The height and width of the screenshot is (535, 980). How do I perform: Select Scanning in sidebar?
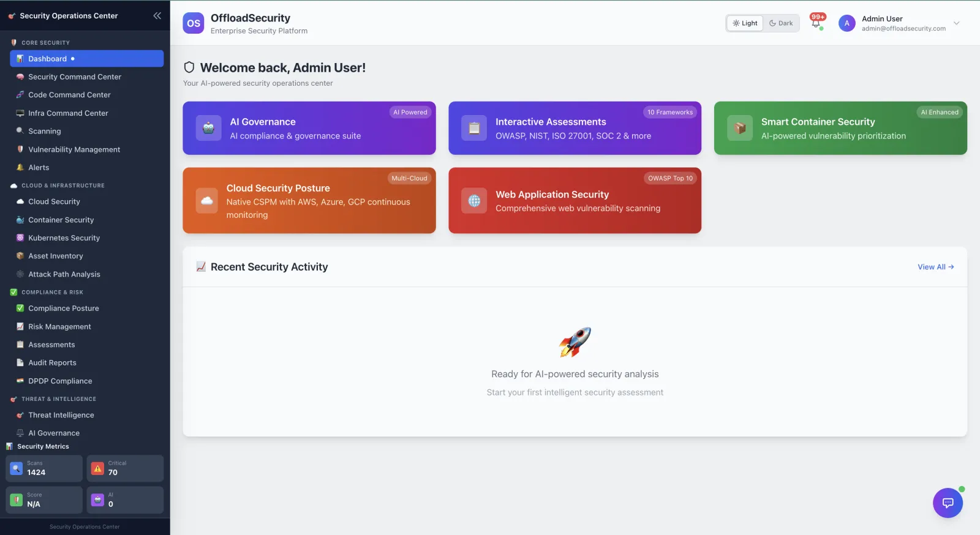(x=87, y=131)
